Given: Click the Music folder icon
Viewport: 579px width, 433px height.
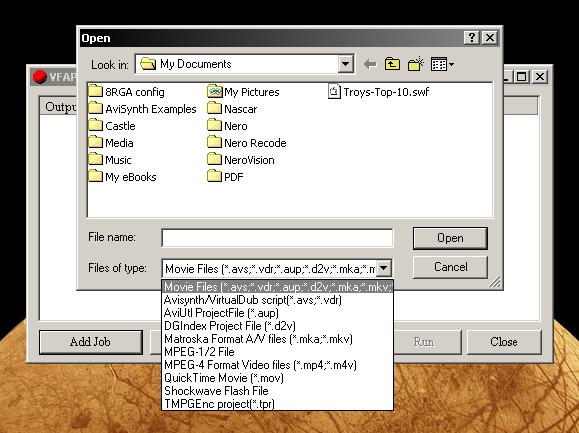Looking at the screenshot, I should [96, 159].
